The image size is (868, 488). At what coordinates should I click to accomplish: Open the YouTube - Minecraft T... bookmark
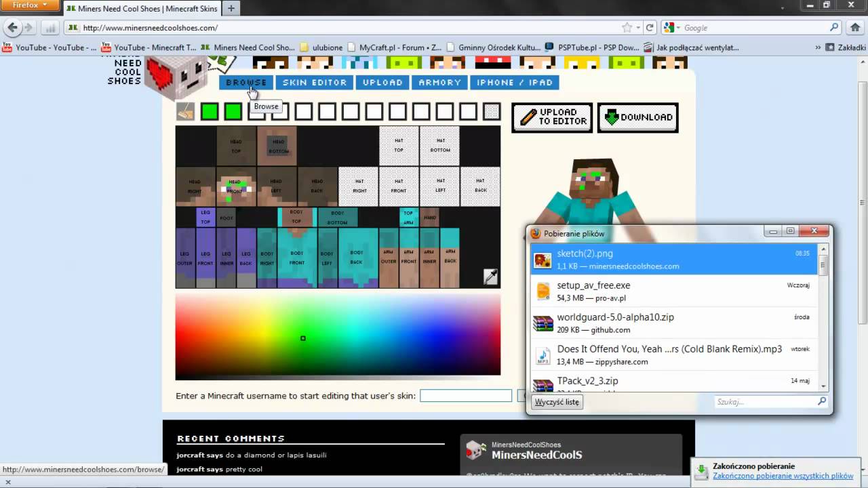149,47
